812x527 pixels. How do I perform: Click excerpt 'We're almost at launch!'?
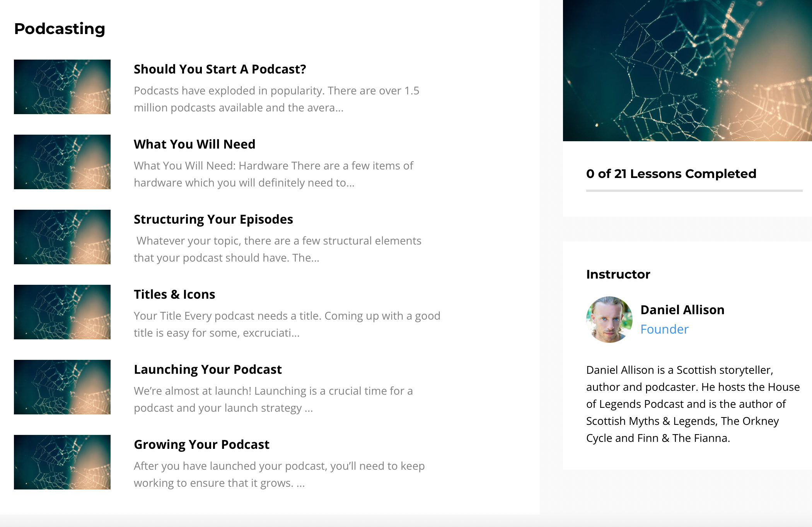[273, 399]
